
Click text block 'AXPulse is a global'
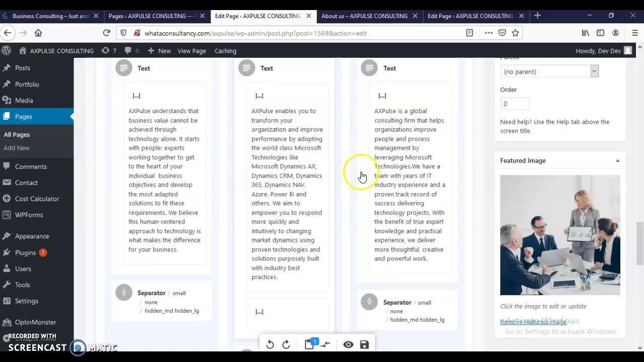point(410,185)
